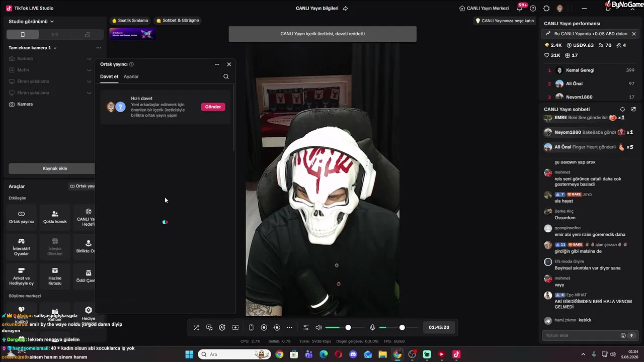The height and width of the screenshot is (362, 644).
Task: Send quick invite with Gönder button
Action: [213, 107]
